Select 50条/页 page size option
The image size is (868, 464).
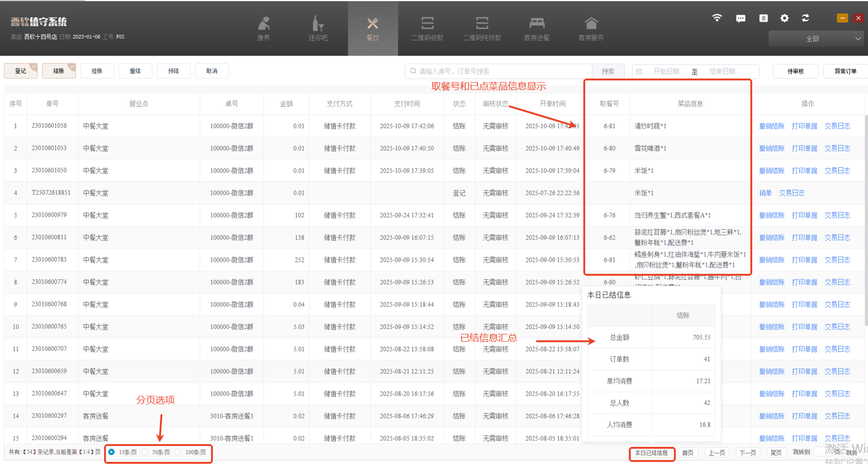145,452
